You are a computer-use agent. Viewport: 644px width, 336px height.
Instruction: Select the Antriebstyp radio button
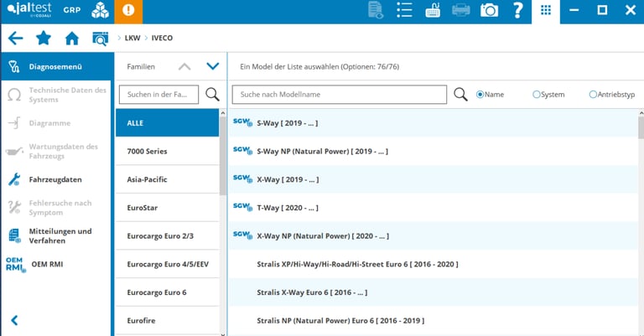click(x=593, y=95)
